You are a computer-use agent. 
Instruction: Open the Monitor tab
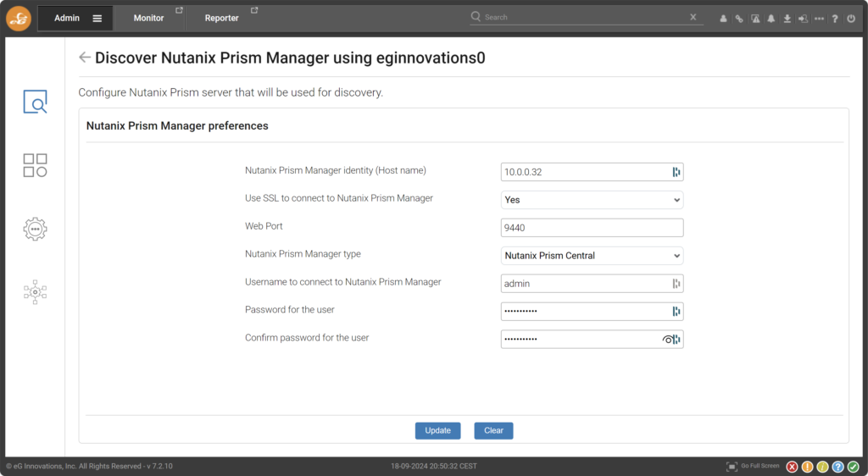click(148, 19)
